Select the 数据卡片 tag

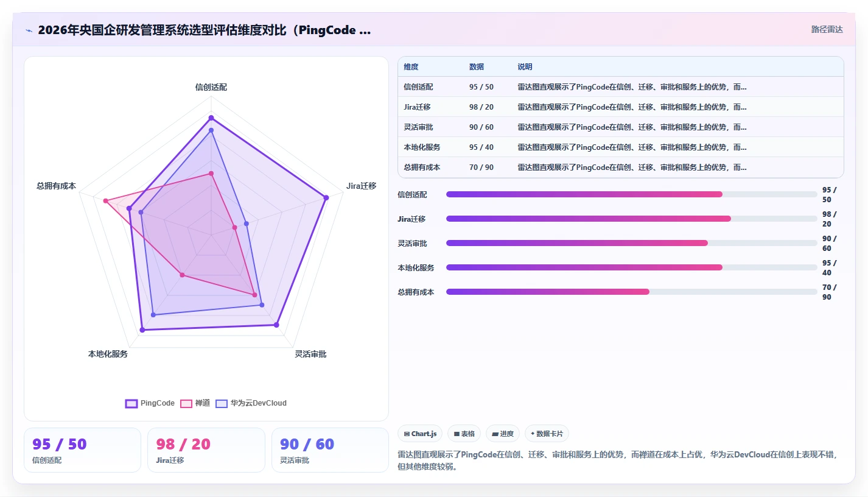coord(547,434)
